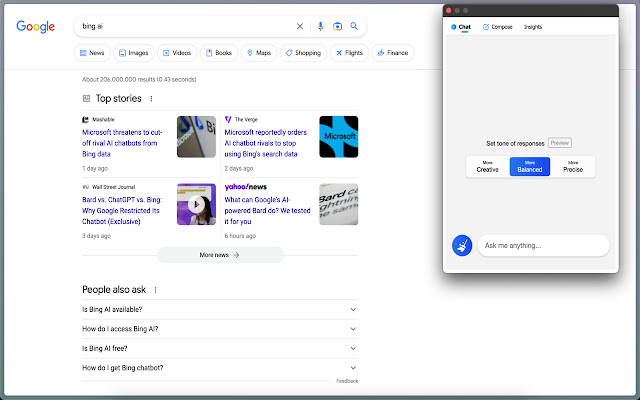Screen dimensions: 640x400
Task: Switch to the Compose tab
Action: pos(498,27)
